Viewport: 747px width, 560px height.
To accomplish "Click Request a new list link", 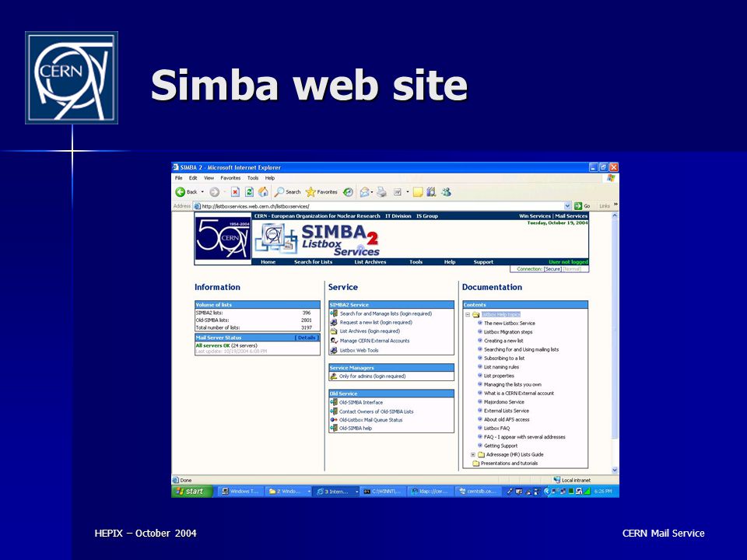I will click(x=376, y=322).
